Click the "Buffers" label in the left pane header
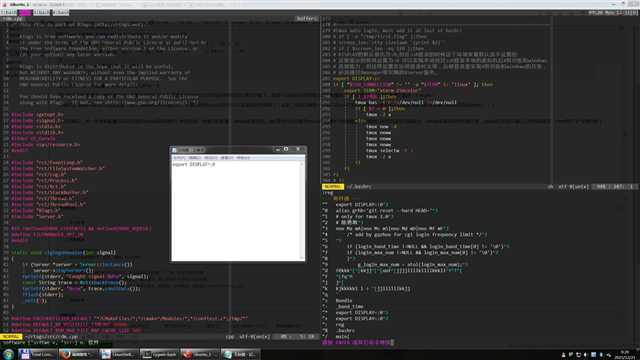Viewport: 640px width, 360px height. point(307,19)
